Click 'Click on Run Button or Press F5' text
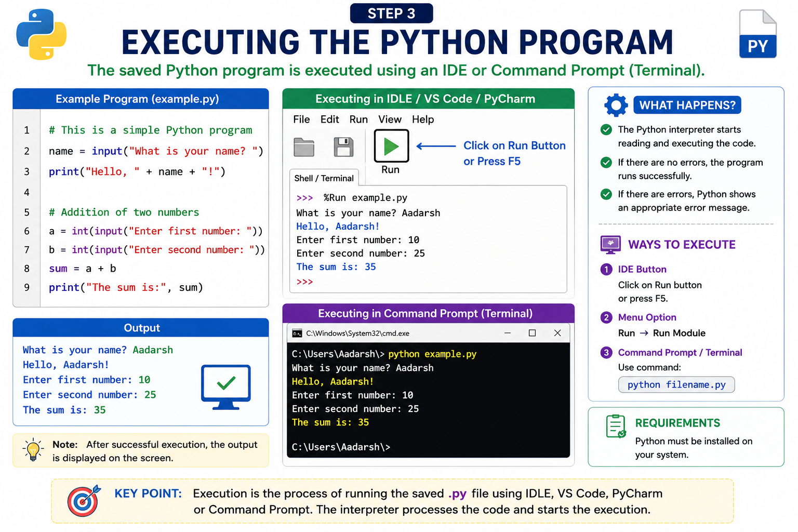This screenshot has height=532, width=798. point(514,153)
